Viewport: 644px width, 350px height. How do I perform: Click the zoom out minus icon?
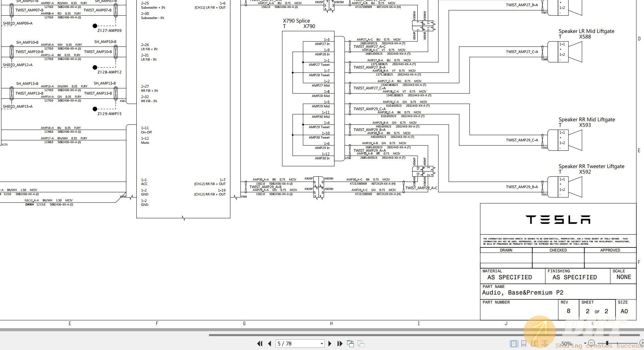[x=591, y=343]
